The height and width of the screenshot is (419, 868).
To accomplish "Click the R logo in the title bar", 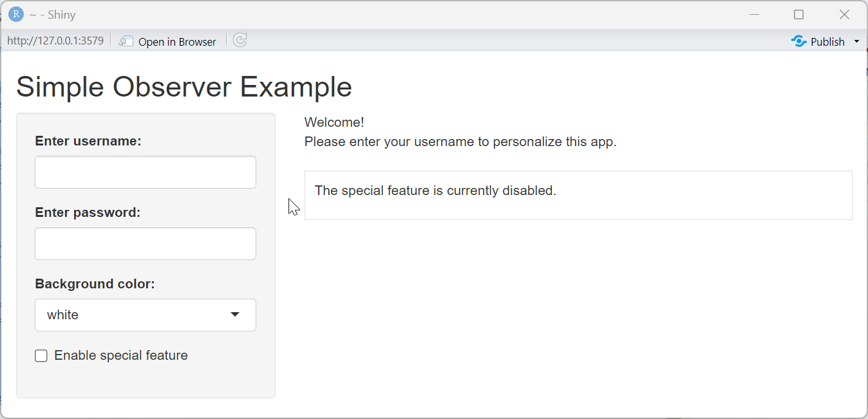I will (x=15, y=14).
